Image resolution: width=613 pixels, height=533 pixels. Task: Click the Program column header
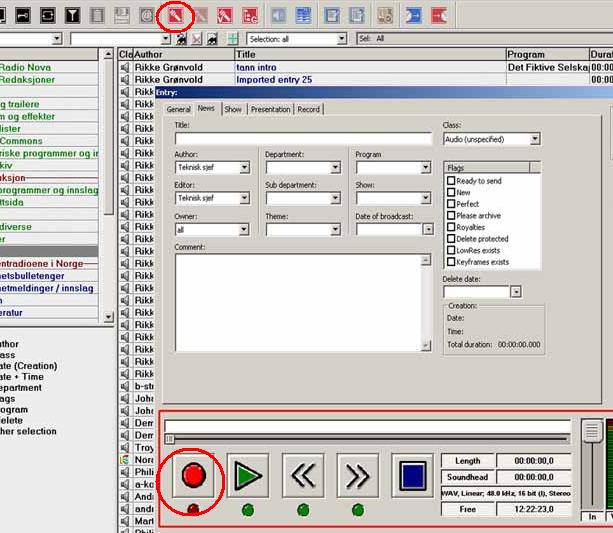pos(547,54)
